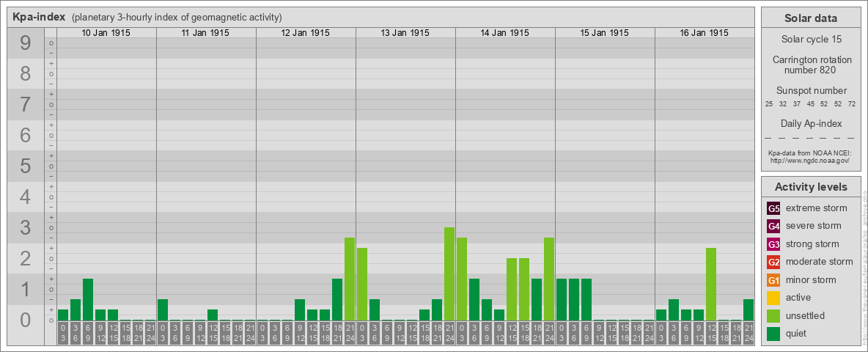The image size is (868, 352).
Task: Click the 12 Jan 18-21h quiet bar
Action: [x=337, y=299]
